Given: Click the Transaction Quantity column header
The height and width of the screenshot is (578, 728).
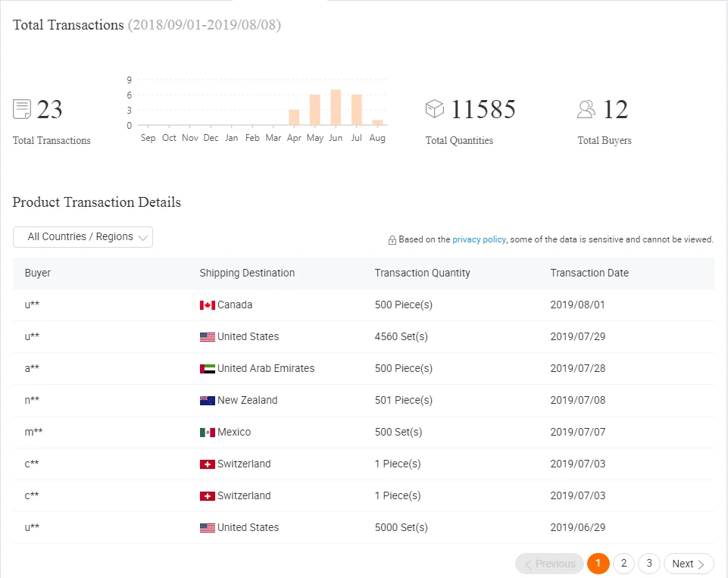Looking at the screenshot, I should click(422, 273).
